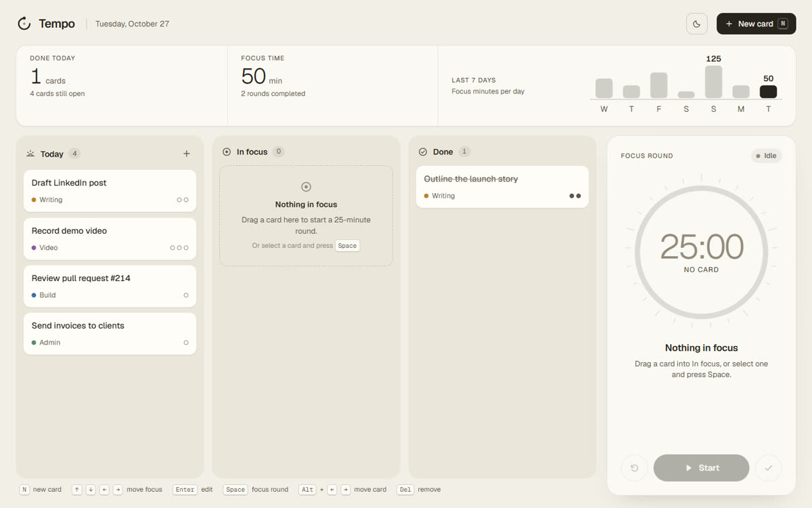This screenshot has width=812, height=508.
Task: Click the Today count badge showing 4
Action: (74, 154)
